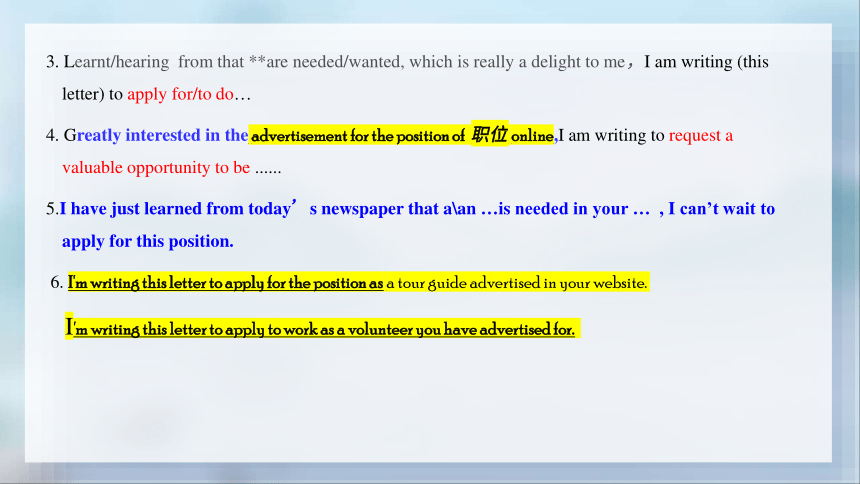Click the red phrase "valuable opportunity to be"
Image resolution: width=860 pixels, height=484 pixels.
(156, 167)
